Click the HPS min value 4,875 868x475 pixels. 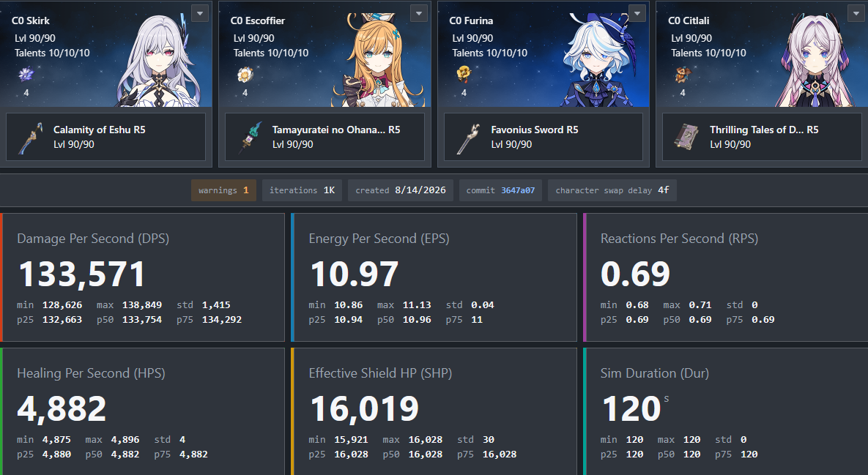click(x=56, y=440)
